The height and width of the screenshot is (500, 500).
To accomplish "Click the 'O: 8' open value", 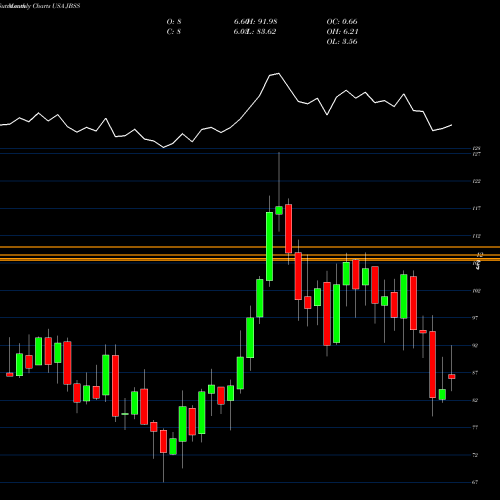I will click(174, 22).
